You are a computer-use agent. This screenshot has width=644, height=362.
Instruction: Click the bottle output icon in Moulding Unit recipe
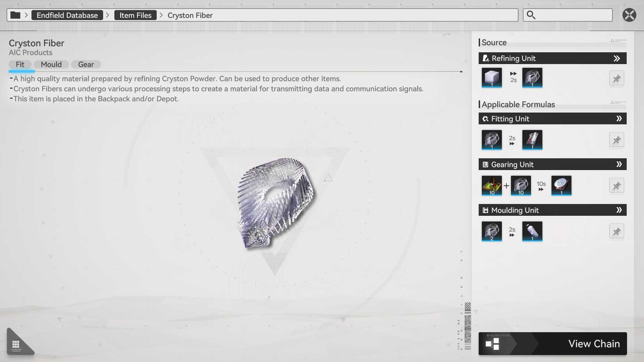tap(532, 231)
